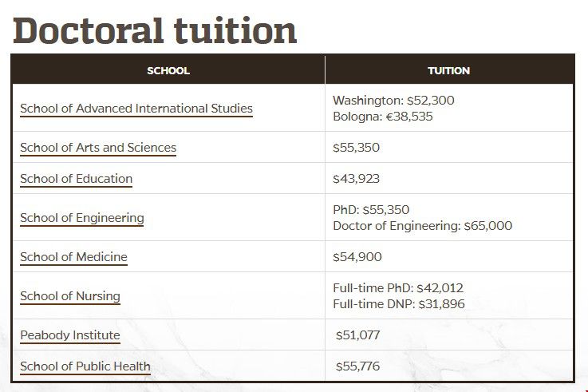Click the PhD: $55,350 engineering tuition
The height and width of the screenshot is (392, 588).
(371, 210)
